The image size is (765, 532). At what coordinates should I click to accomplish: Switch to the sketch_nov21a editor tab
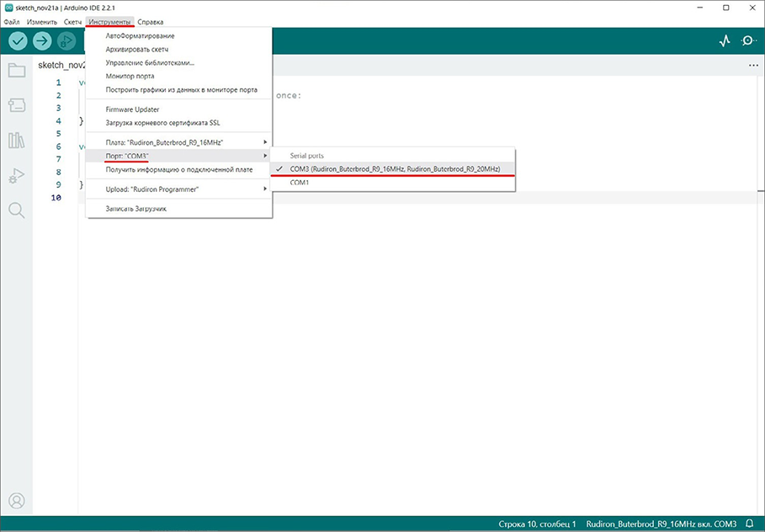pyautogui.click(x=61, y=66)
